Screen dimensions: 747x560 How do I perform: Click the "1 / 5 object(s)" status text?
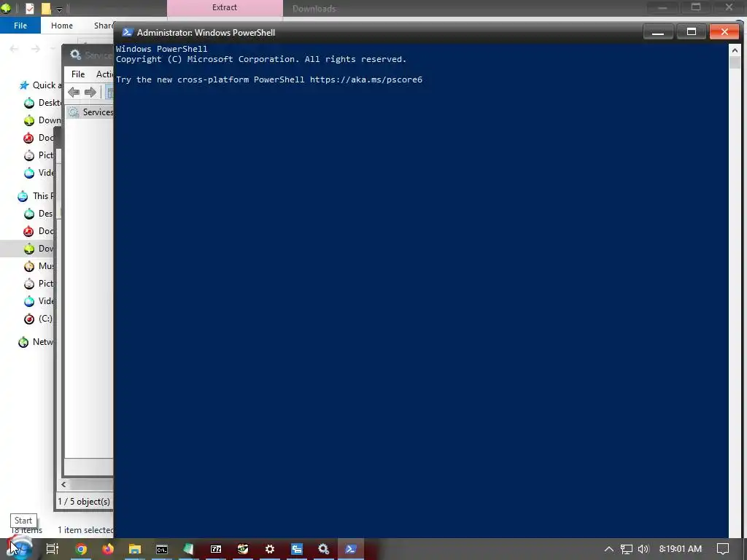84,502
